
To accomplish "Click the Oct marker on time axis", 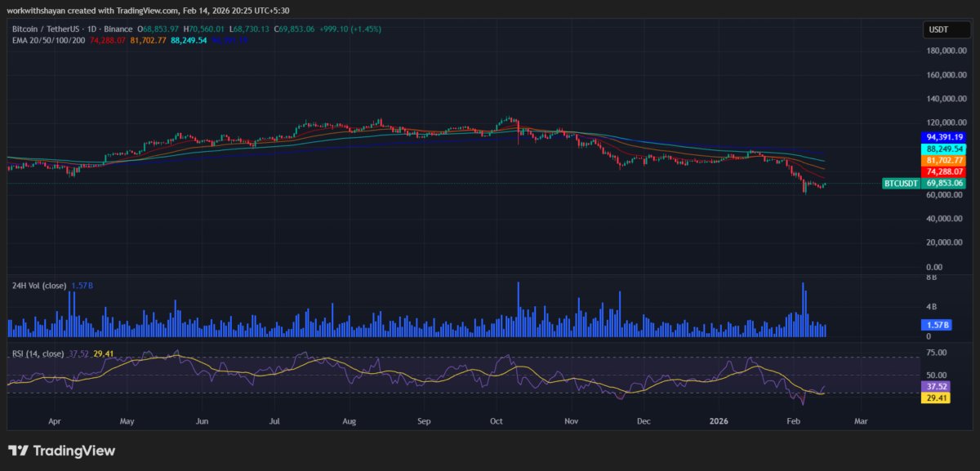I will pyautogui.click(x=496, y=422).
